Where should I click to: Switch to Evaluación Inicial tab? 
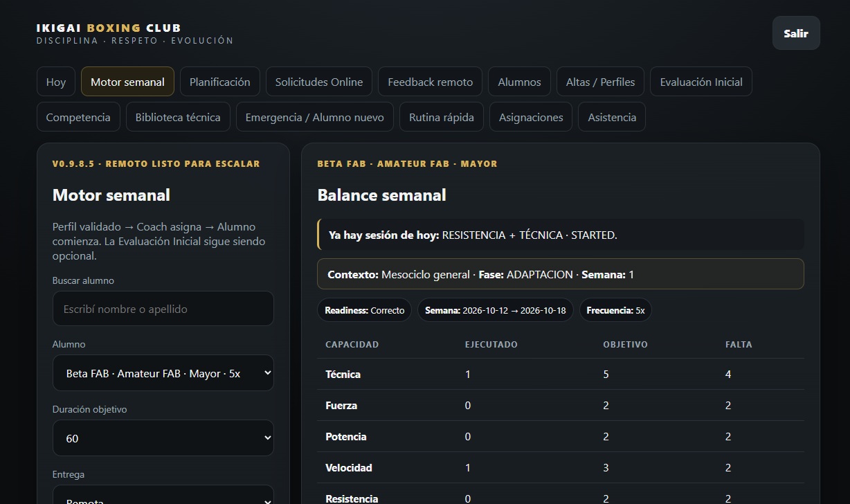click(x=701, y=82)
